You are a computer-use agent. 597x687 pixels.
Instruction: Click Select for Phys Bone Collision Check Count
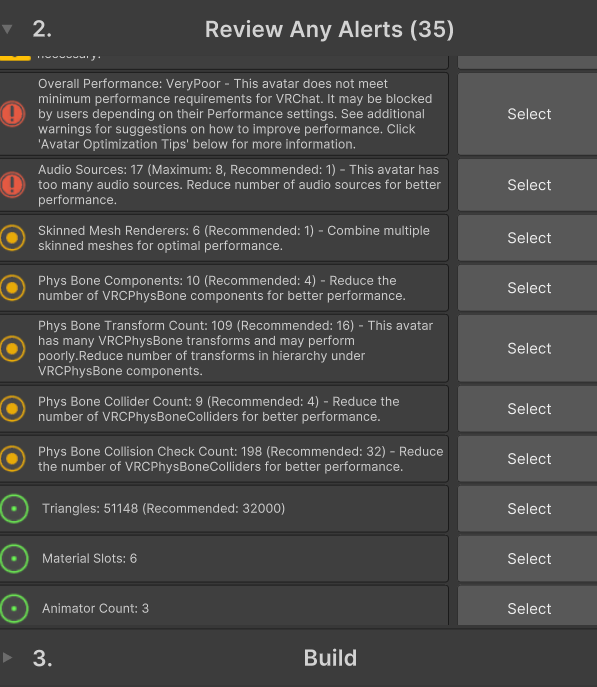(529, 459)
